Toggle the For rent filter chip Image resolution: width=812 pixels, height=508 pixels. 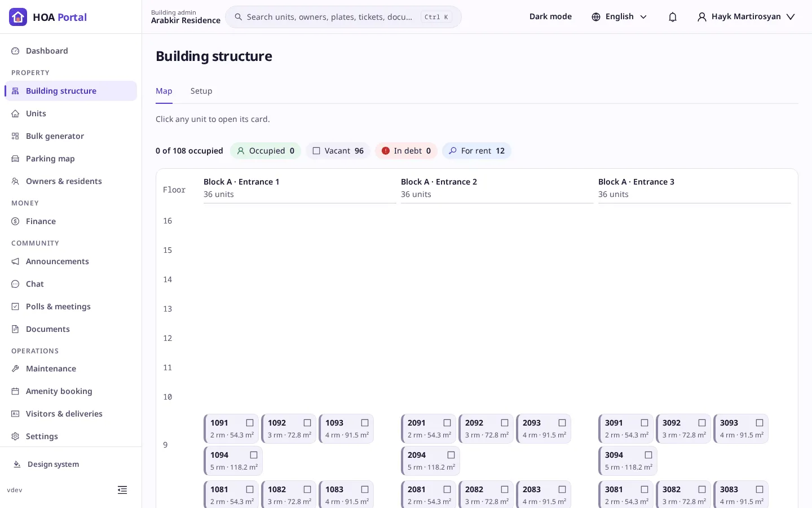(476, 151)
